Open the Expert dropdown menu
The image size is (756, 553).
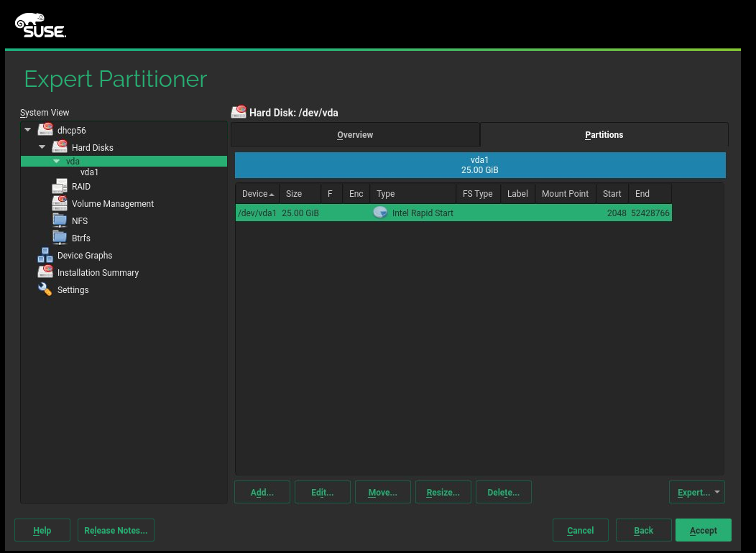pos(696,493)
